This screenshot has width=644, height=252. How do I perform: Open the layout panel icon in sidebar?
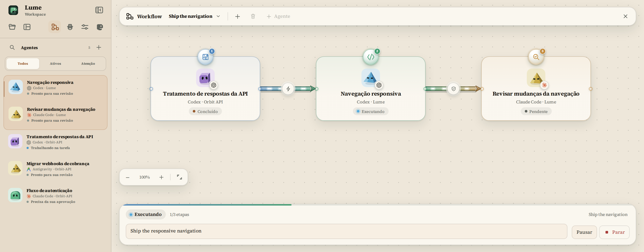point(27,27)
